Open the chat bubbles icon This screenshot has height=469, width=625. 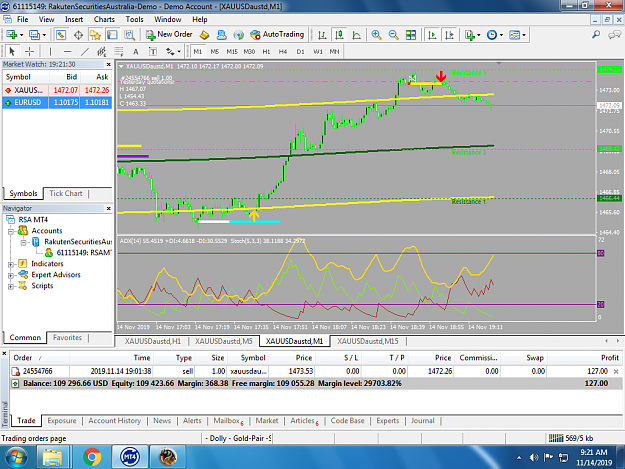pos(614,35)
